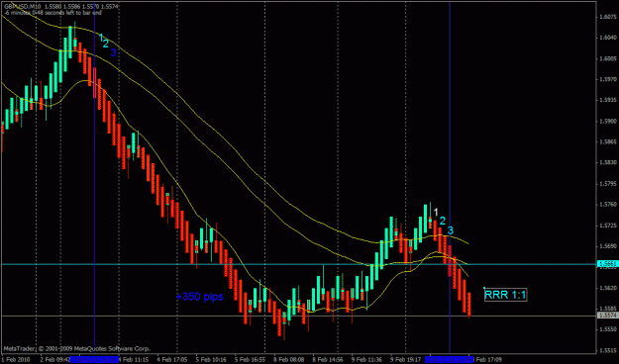Screen dimensions: 619x364
Task: Click the RRR 1:1 label box
Action: coord(505,295)
